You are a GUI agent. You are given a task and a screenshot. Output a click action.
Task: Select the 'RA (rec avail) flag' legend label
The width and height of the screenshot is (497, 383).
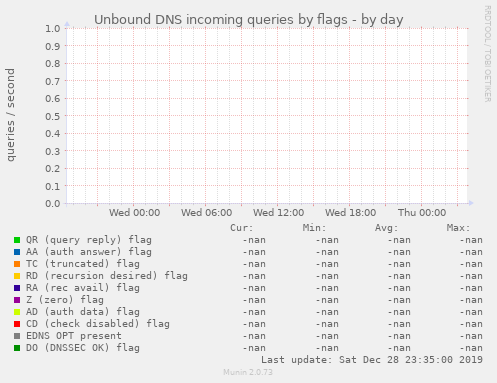[83, 288]
